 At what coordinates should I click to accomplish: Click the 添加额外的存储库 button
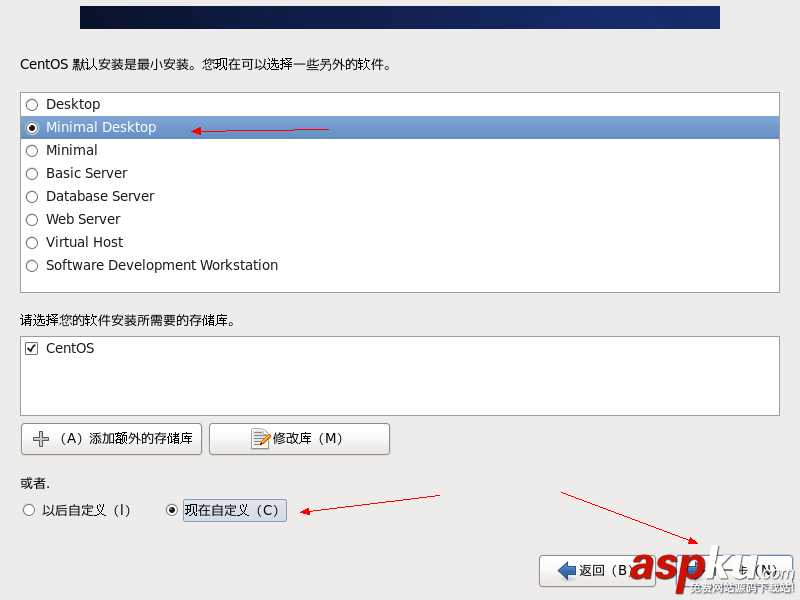111,438
